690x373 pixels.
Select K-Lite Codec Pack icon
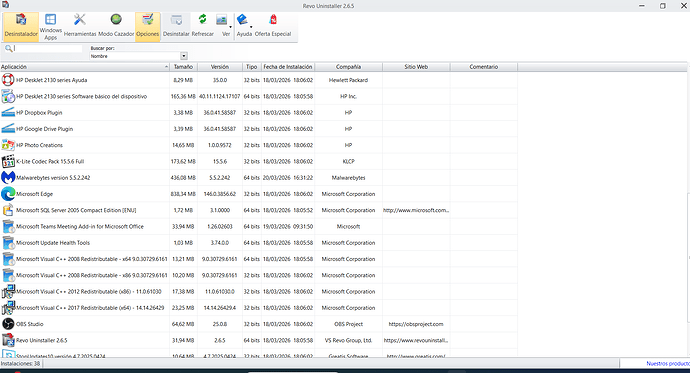[x=8, y=161]
